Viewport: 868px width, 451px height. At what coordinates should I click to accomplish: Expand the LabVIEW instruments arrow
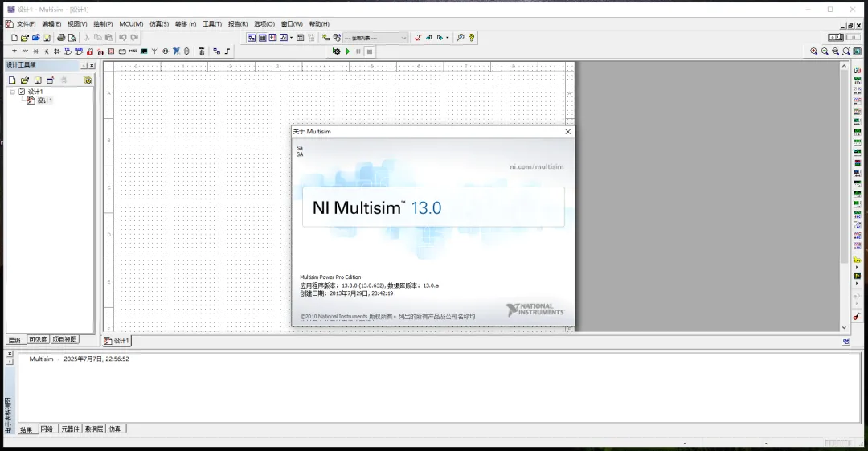(x=857, y=283)
